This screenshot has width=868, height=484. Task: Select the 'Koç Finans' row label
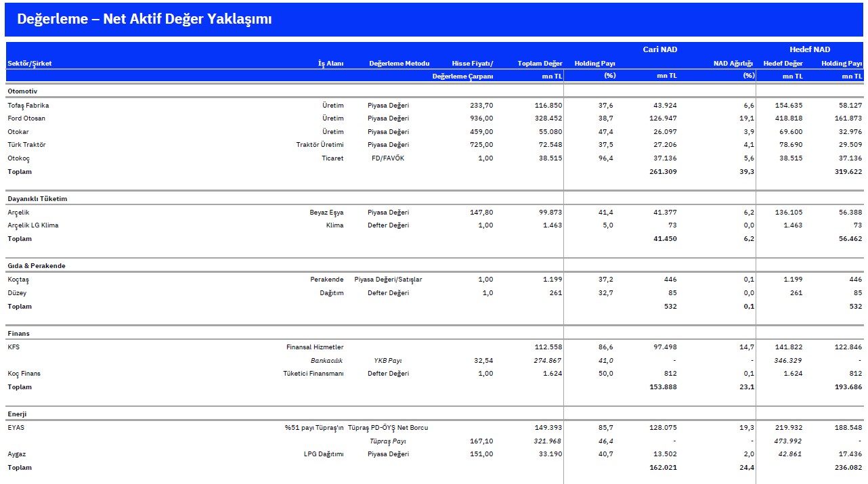24,374
